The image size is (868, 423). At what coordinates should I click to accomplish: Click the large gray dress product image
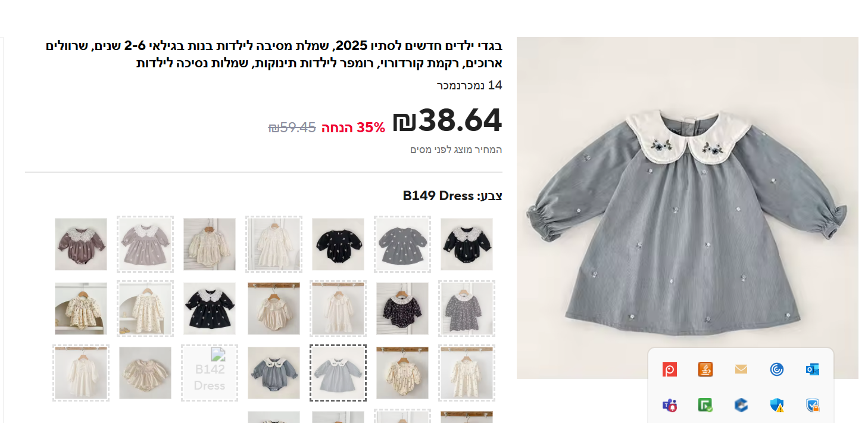[688, 208]
